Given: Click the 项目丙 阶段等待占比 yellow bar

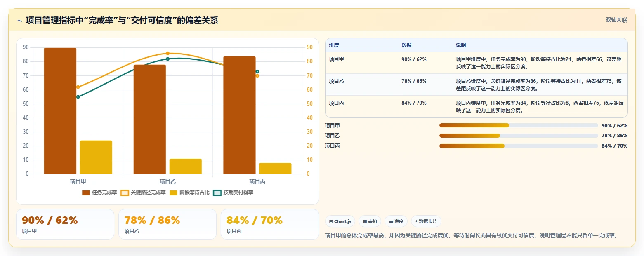Looking at the screenshot, I should [275, 169].
